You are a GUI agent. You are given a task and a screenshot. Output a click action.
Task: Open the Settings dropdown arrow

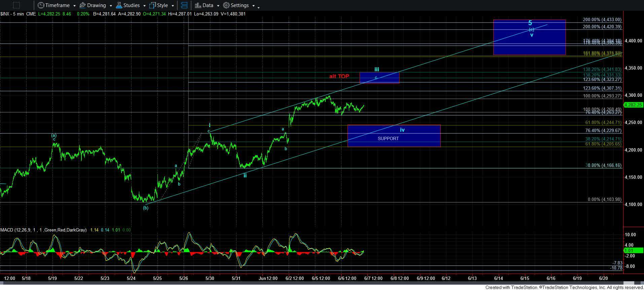click(x=253, y=6)
